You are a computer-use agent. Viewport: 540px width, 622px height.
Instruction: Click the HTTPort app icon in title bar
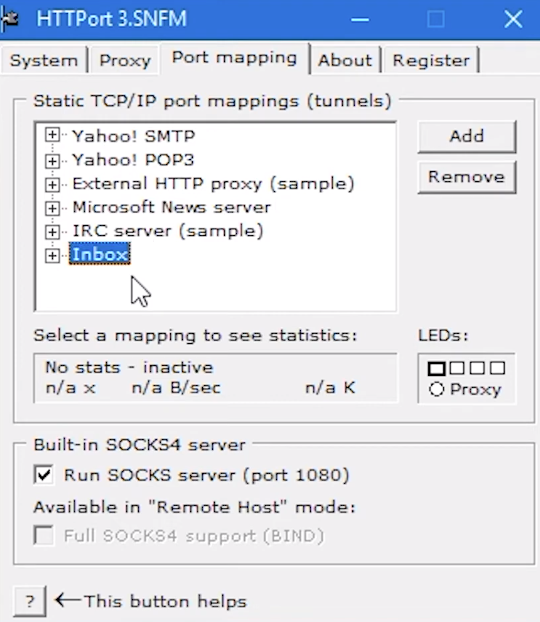point(10,19)
